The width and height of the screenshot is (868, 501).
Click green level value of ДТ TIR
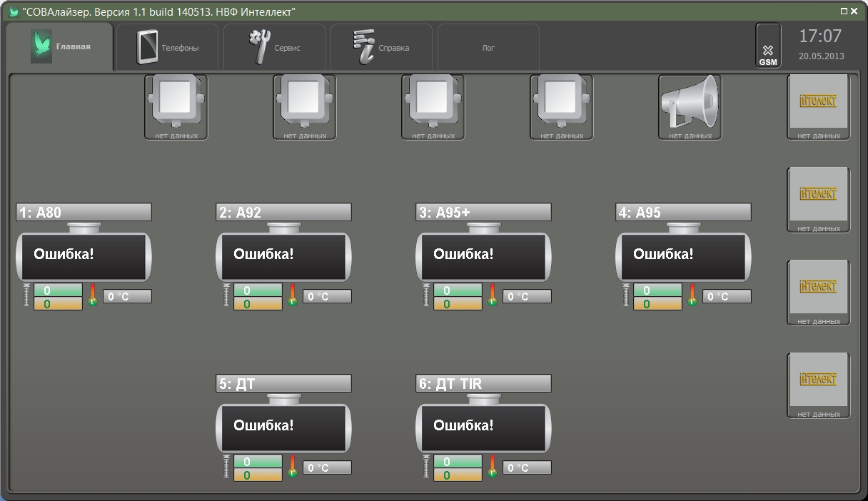coord(458,462)
